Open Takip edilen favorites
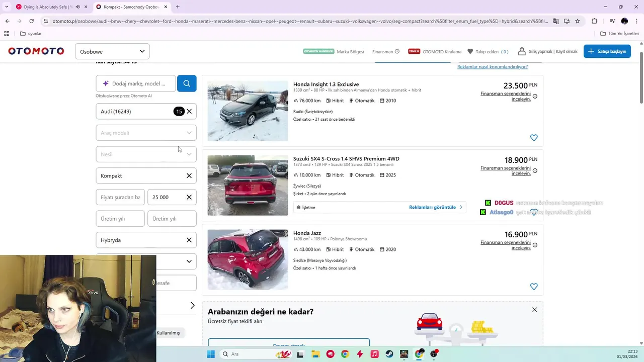Screen dimensions: 644x362 coord(488,51)
